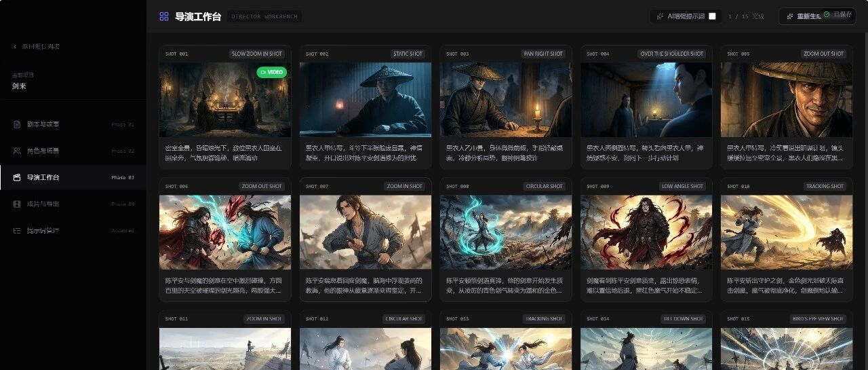Open Shot 009 dark armored demon thumbnail
The image size is (868, 370).
click(646, 232)
